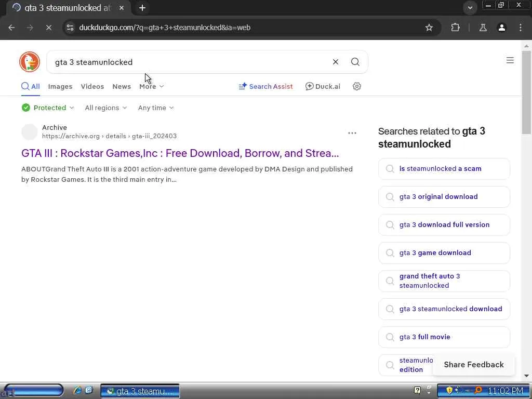This screenshot has width=532, height=399.
Task: Open the Chrome profile icon
Action: point(501,28)
